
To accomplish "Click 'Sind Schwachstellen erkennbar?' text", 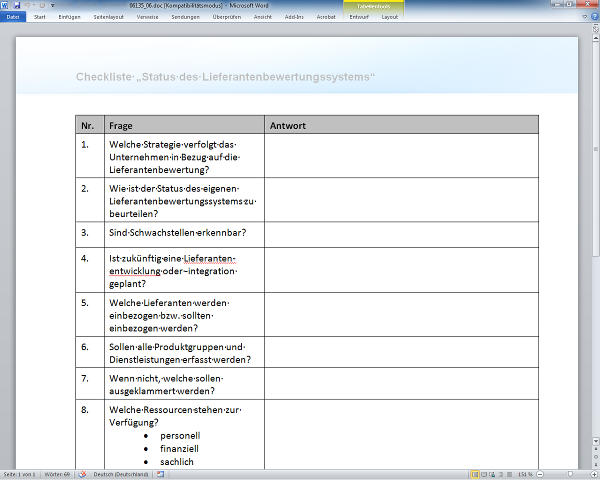I will coord(178,233).
